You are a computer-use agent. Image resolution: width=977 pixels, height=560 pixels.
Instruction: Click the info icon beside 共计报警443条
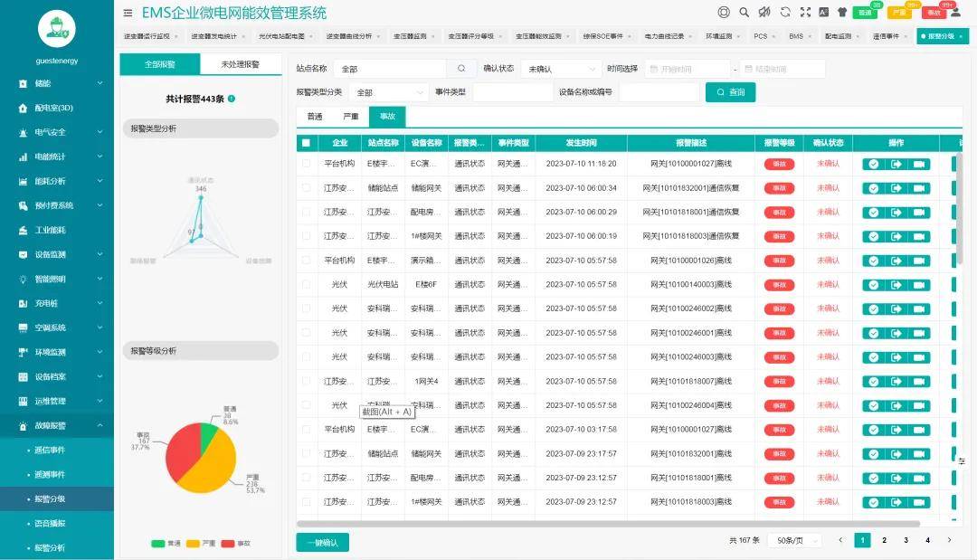pyautogui.click(x=232, y=99)
